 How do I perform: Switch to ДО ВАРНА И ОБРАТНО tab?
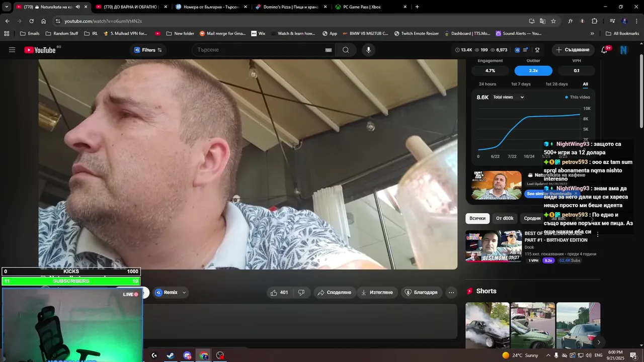point(132,7)
